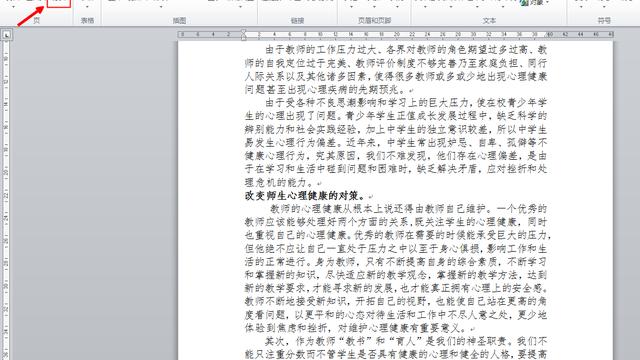Click the line starting 但他绝不应让自己一直处于压力
Viewport: 640px width, 360px height.
[x=396, y=249]
